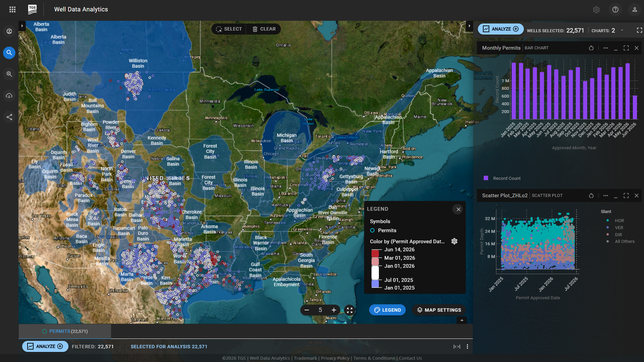Click Analyze button in right panel
The height and width of the screenshot is (362, 644).
click(500, 29)
